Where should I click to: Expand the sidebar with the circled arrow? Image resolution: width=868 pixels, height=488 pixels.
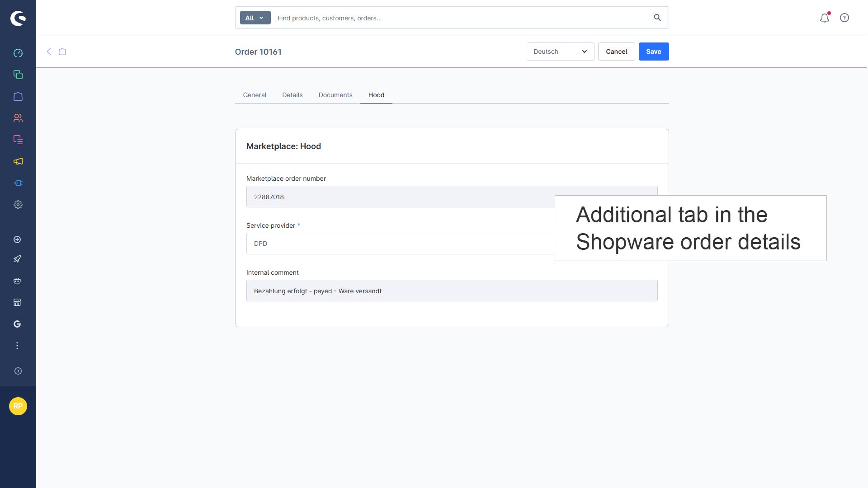18,371
